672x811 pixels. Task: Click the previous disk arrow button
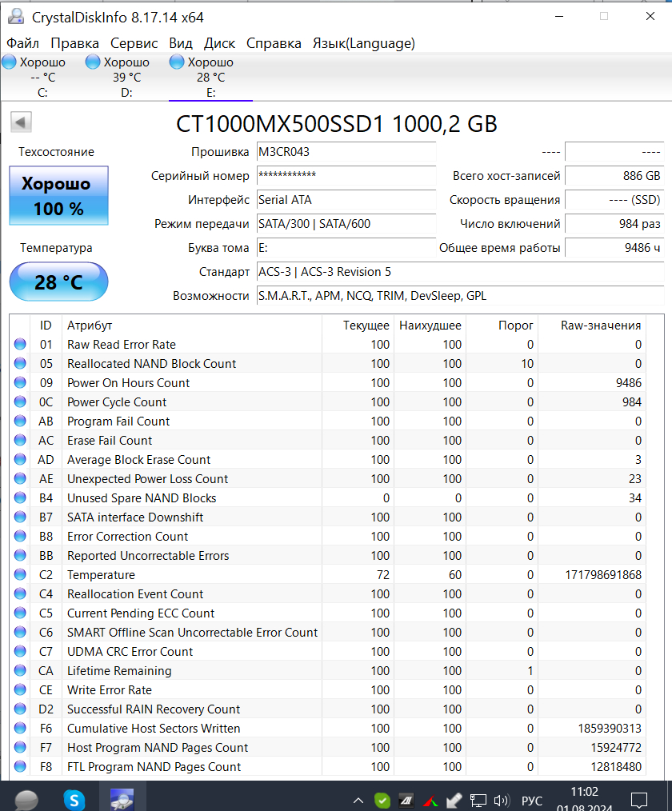point(22,122)
